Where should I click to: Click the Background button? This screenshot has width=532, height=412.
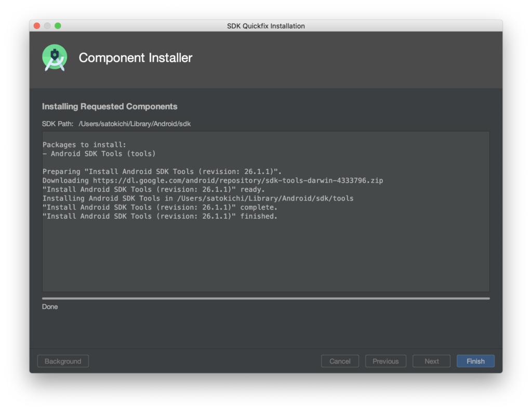[63, 361]
